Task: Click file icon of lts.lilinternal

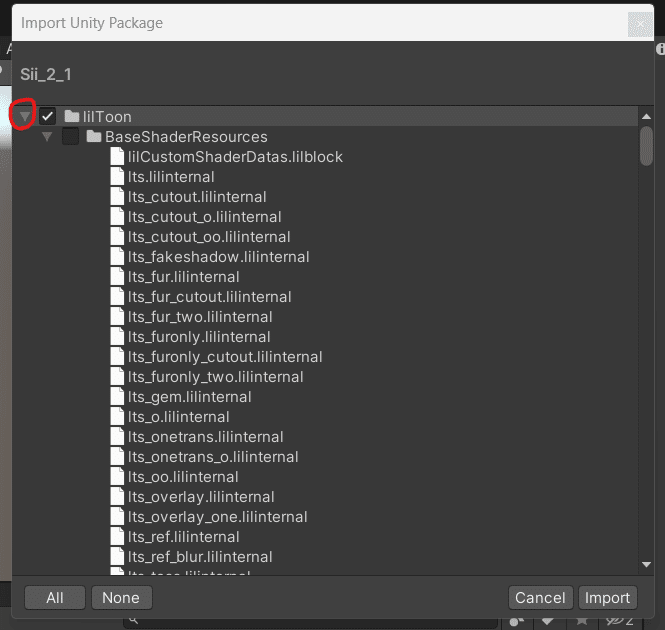Action: point(117,176)
